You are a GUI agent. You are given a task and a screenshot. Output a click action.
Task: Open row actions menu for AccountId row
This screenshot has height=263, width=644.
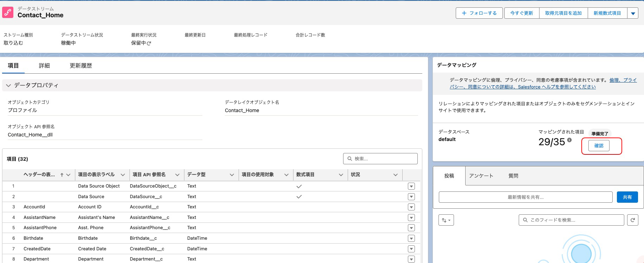point(411,207)
